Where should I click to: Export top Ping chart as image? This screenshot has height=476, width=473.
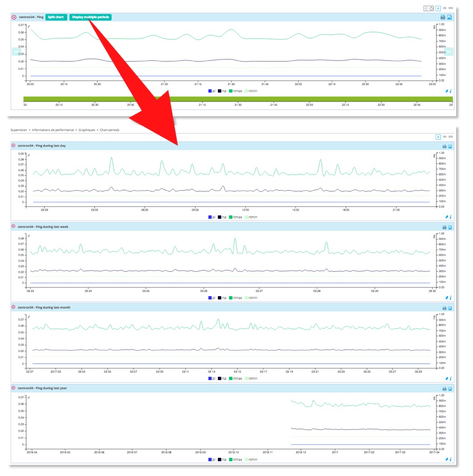pyautogui.click(x=449, y=17)
